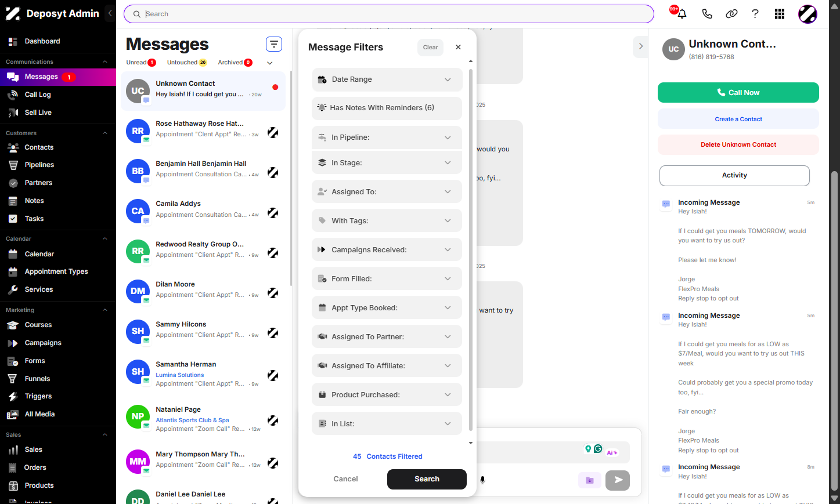The height and width of the screenshot is (504, 840).
Task: Expand the Date Range filter
Action: [x=387, y=79]
